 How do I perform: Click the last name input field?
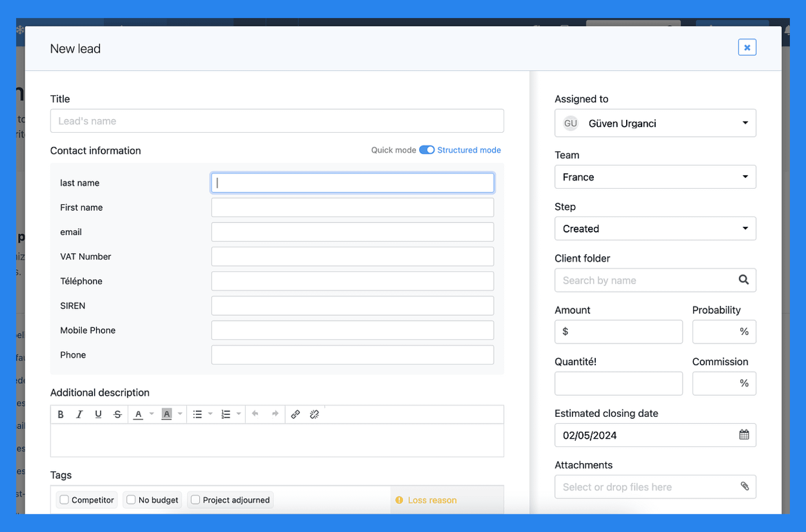[352, 183]
